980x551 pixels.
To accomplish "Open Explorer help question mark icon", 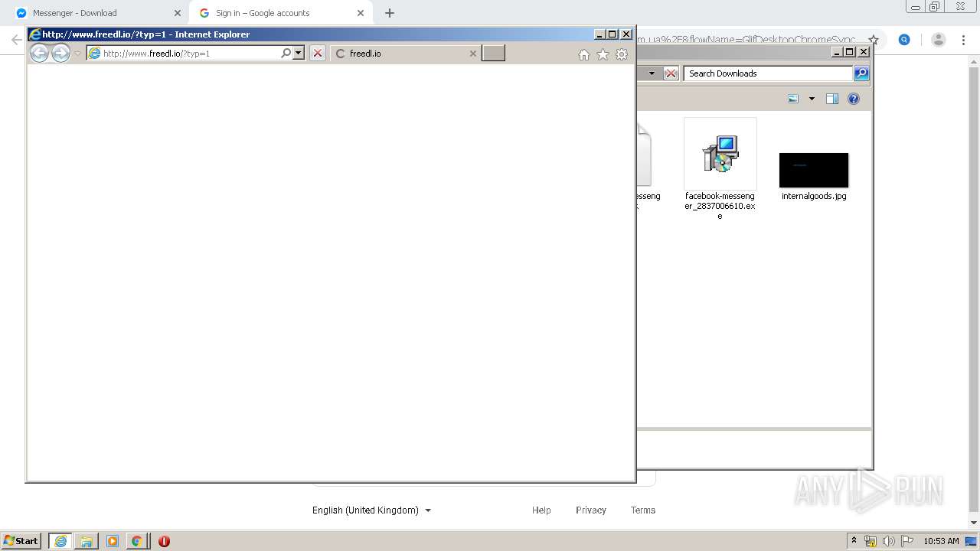I will (854, 99).
